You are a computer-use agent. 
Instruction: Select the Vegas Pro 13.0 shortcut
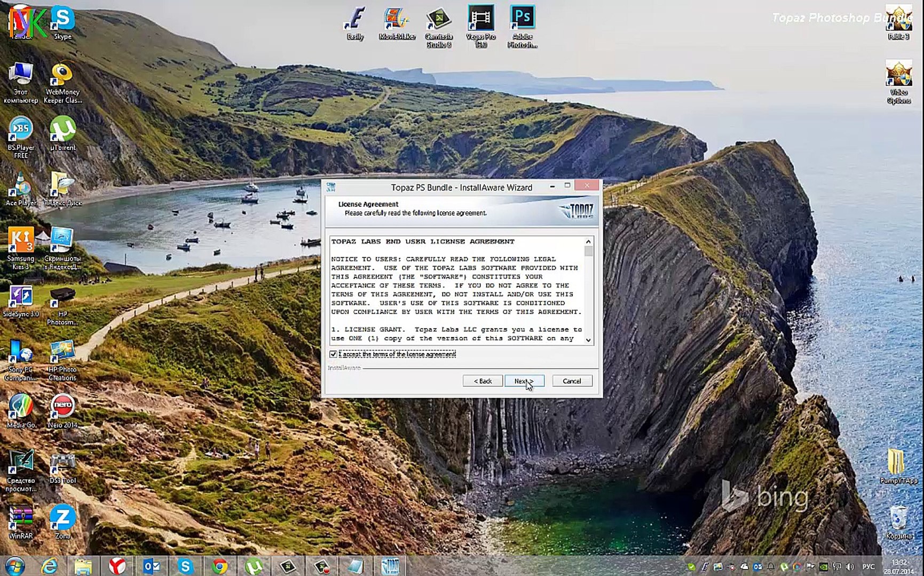[x=481, y=27]
